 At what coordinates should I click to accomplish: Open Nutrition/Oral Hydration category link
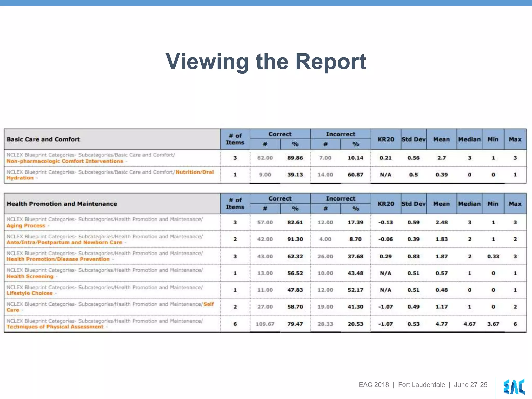194,172
